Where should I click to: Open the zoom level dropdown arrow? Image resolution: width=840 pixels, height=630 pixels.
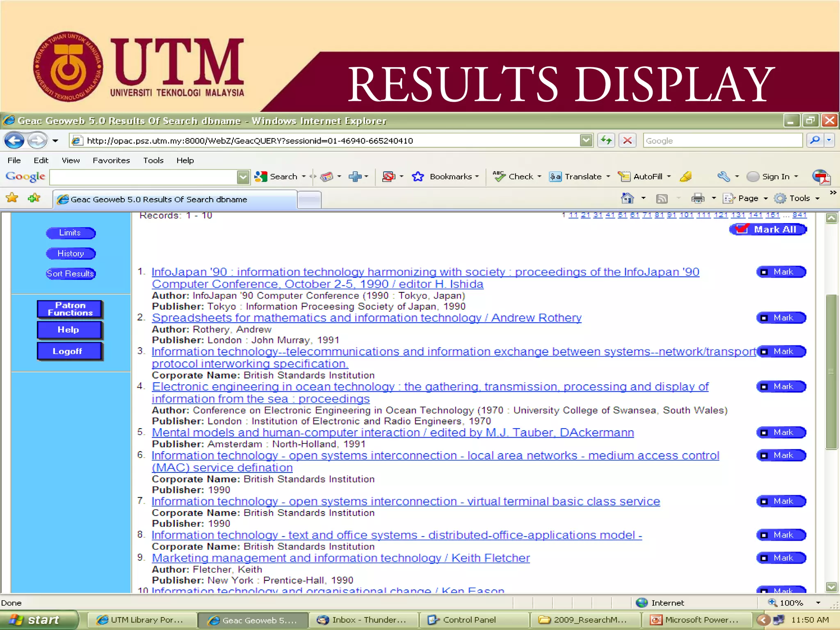pyautogui.click(x=818, y=603)
